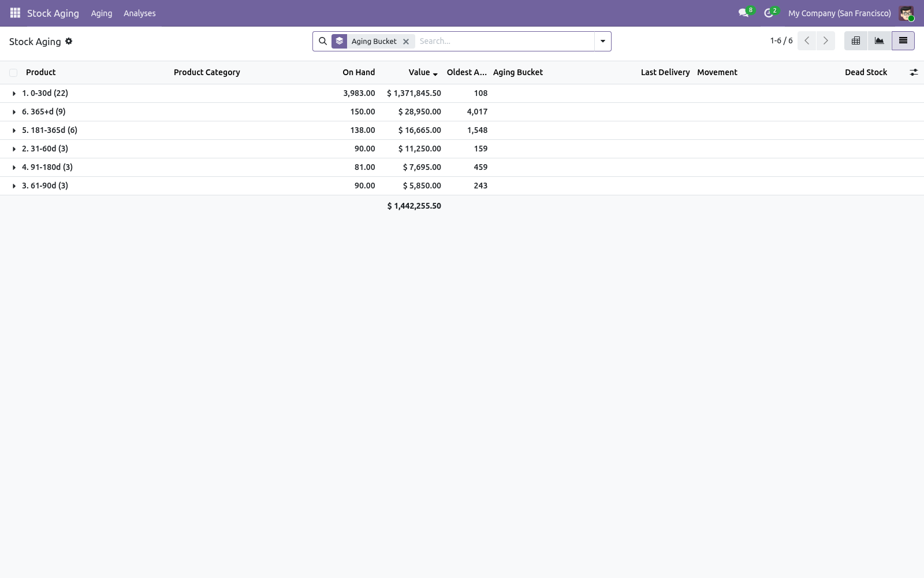Open the Aging menu
The width and height of the screenshot is (924, 578).
(x=102, y=13)
